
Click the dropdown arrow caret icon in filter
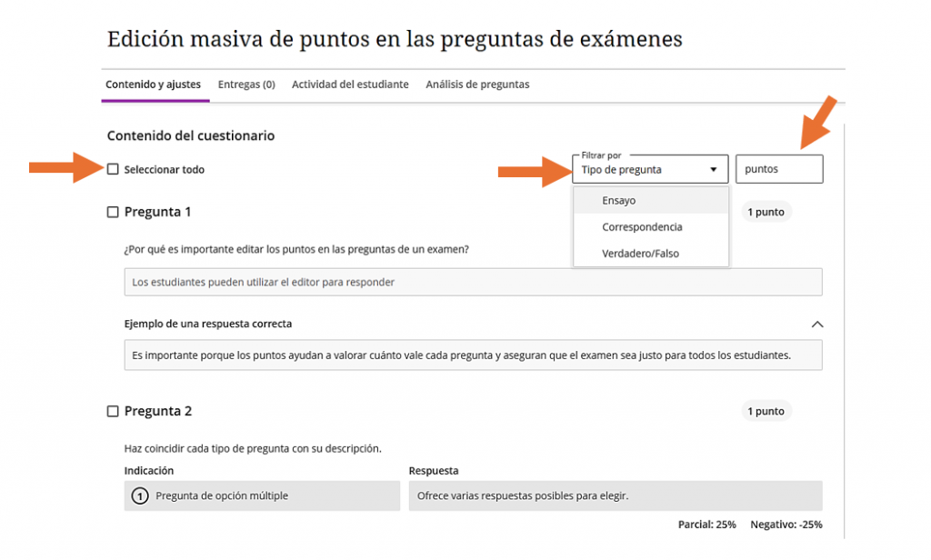tap(714, 170)
